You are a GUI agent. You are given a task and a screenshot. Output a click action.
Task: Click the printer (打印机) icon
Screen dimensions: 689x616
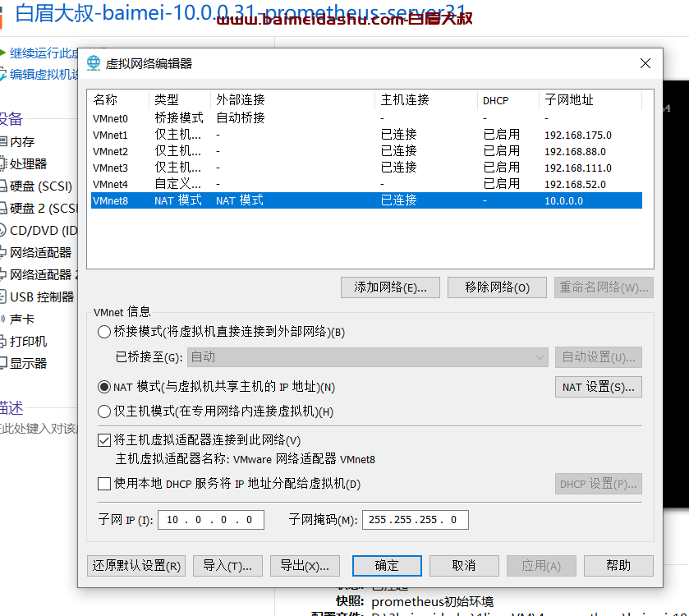click(3, 341)
